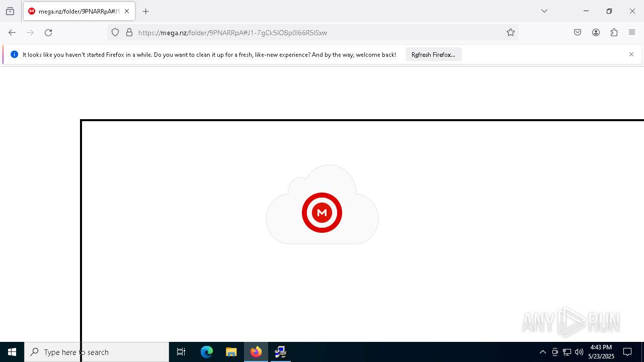The image size is (644, 362).
Task: Open Task View on taskbar
Action: coord(181,352)
